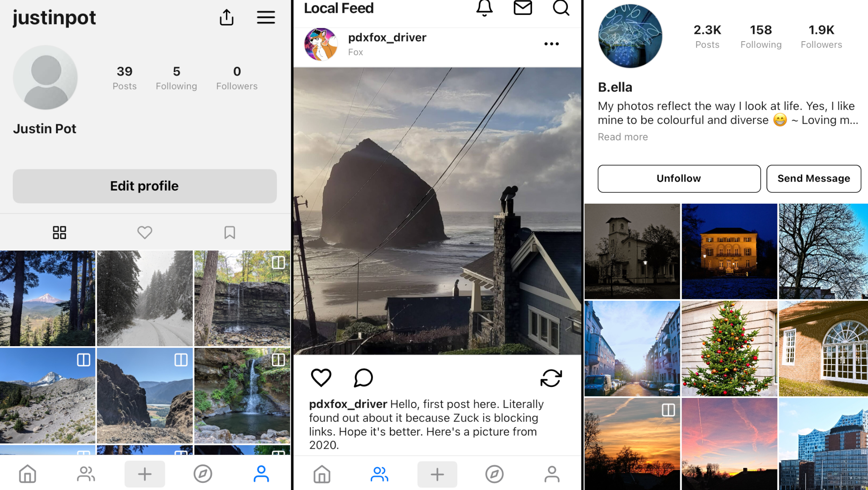Click the repost/share icon on post
Screen dimensions: 868x490
551,379
